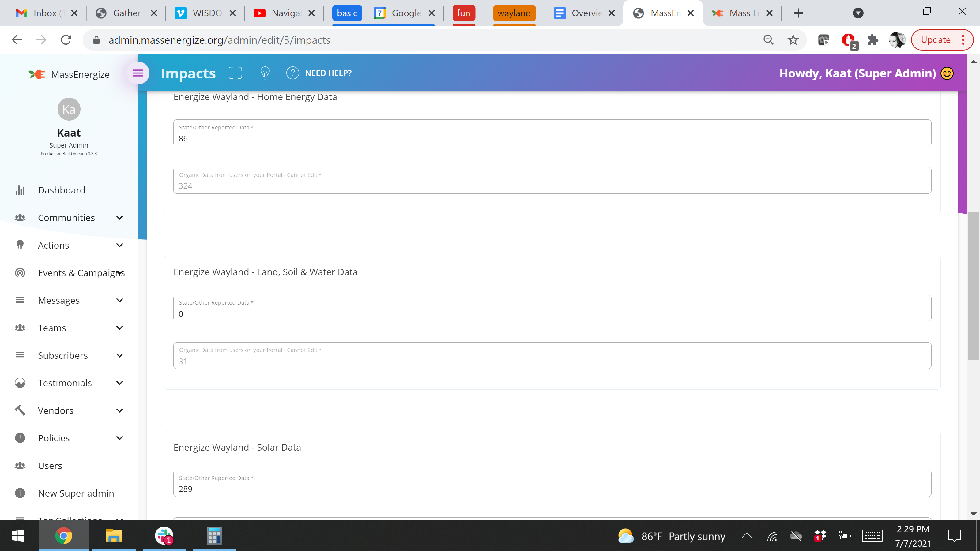Click the fullscreen icon beside Impacts title
This screenshot has height=551, width=980.
pyautogui.click(x=235, y=73)
